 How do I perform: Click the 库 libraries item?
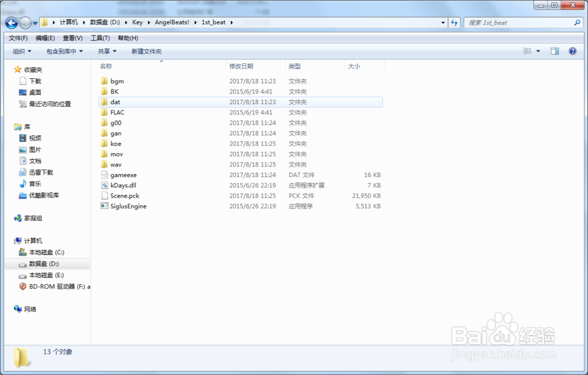coord(22,127)
